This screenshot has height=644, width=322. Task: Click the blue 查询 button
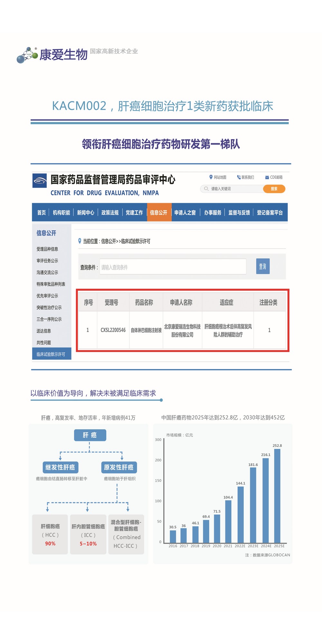click(x=263, y=266)
